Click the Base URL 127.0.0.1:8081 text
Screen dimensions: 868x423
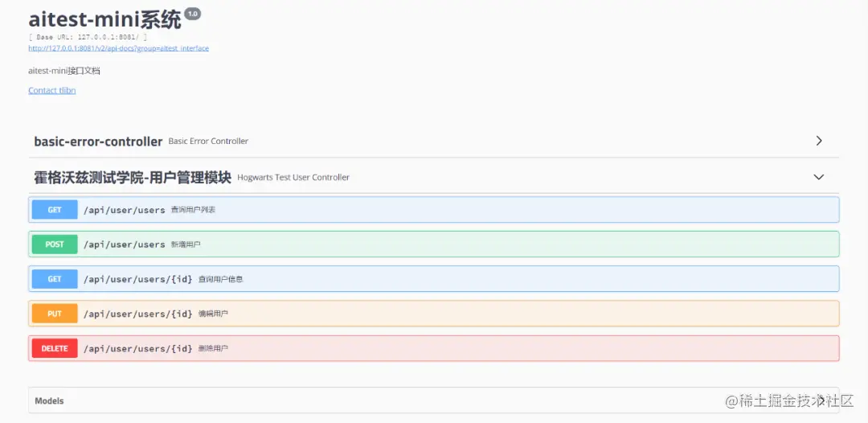click(x=88, y=37)
